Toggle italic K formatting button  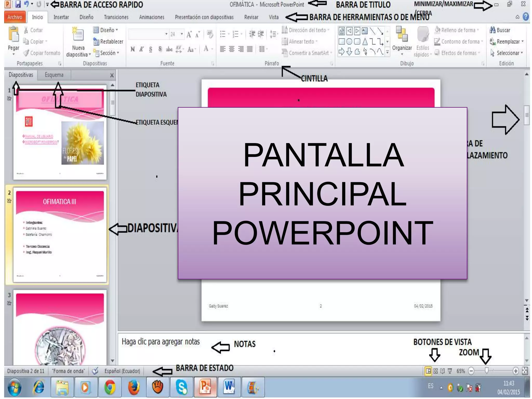click(142, 49)
